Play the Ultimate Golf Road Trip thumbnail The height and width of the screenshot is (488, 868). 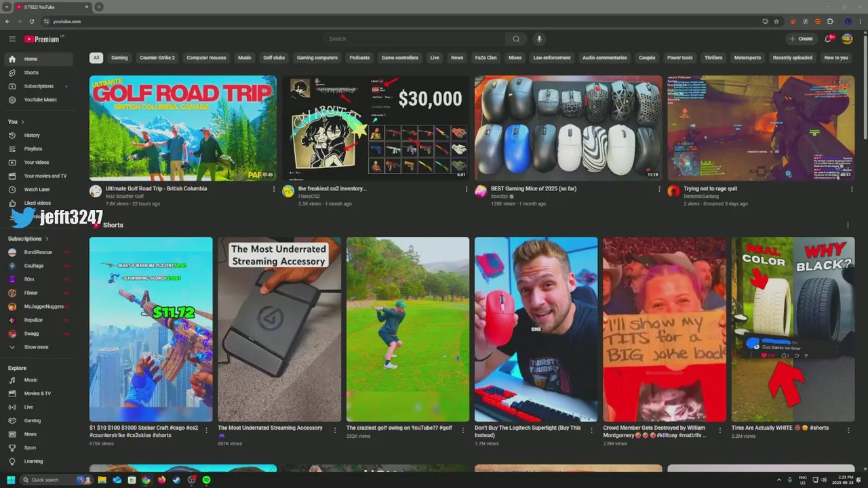point(183,128)
